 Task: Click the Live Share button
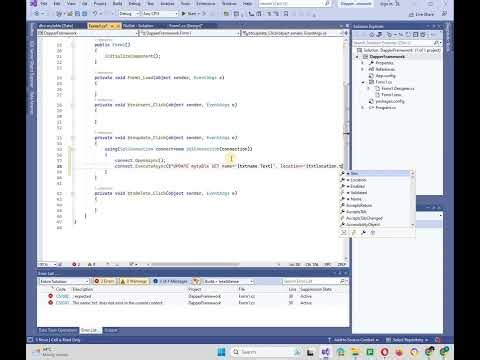point(422,14)
